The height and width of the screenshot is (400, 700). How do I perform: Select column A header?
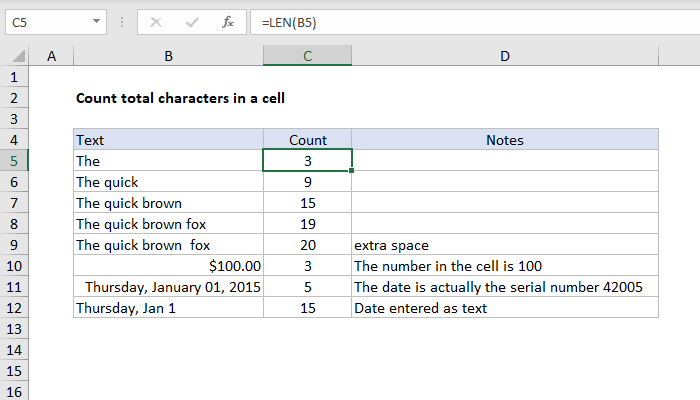(52, 56)
